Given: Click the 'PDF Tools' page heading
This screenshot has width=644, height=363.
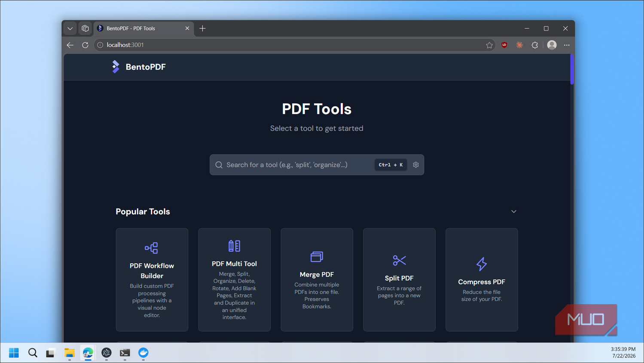Looking at the screenshot, I should [317, 109].
